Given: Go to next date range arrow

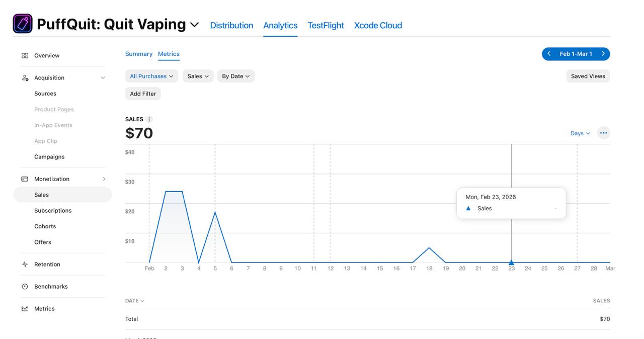Looking at the screenshot, I should [x=603, y=54].
